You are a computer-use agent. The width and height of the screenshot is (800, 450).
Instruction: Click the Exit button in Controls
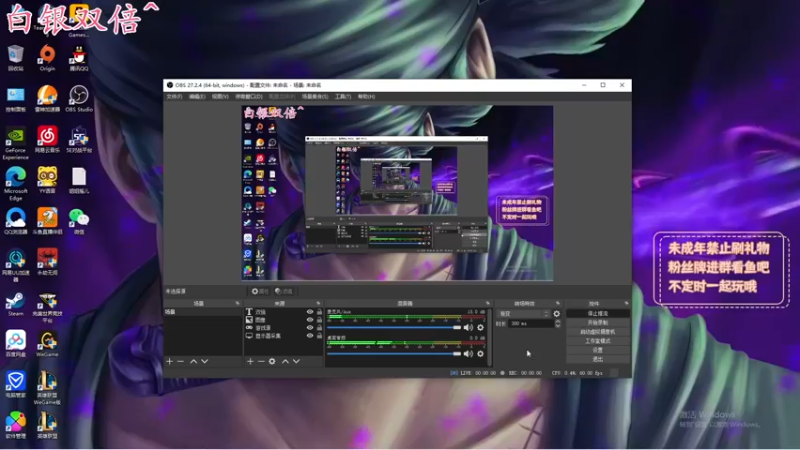pos(597,359)
